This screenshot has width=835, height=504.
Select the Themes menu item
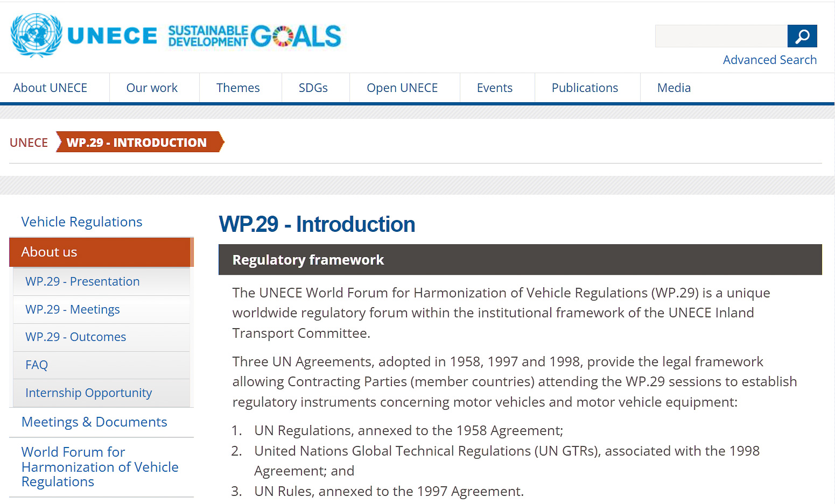tap(238, 87)
